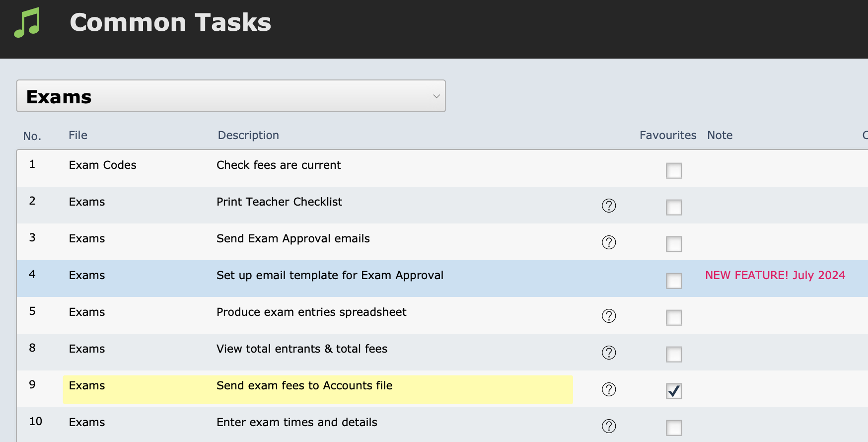Open help for Print Teacher Checklist
868x442 pixels.
point(609,206)
